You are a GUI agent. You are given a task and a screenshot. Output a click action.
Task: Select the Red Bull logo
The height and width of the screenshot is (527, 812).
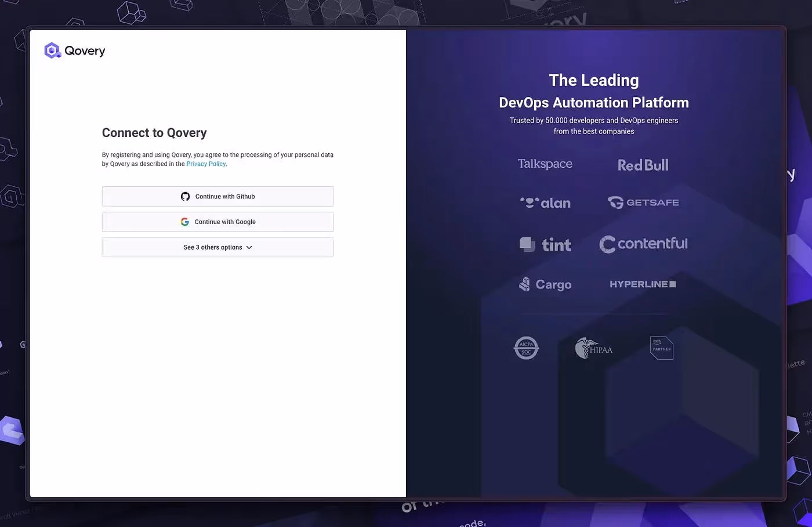tap(643, 165)
